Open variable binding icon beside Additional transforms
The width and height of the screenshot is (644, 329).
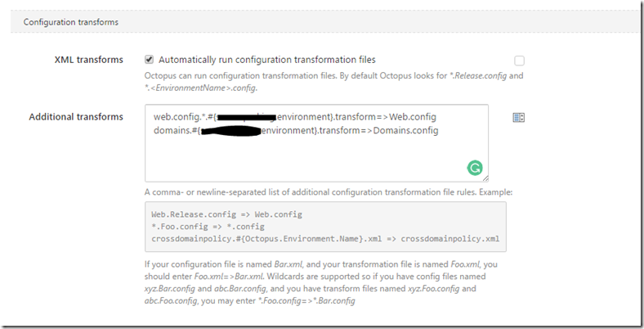(x=519, y=118)
